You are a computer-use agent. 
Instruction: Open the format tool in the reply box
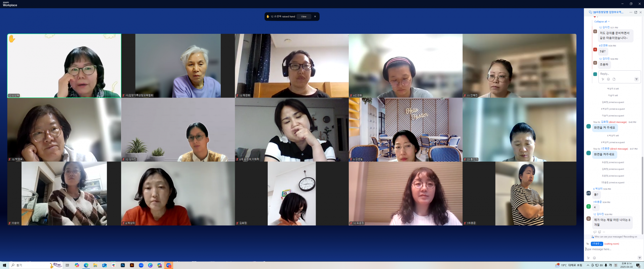click(x=603, y=79)
